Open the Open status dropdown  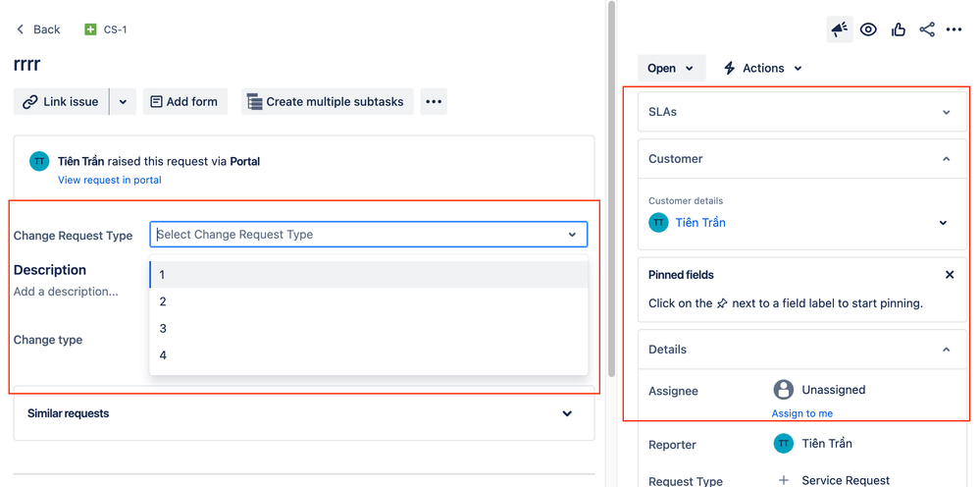click(671, 68)
